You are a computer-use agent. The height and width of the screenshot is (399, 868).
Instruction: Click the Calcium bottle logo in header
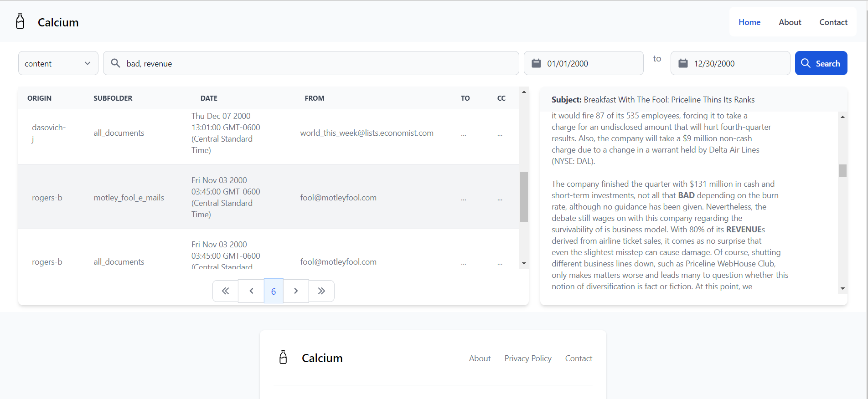click(x=20, y=21)
